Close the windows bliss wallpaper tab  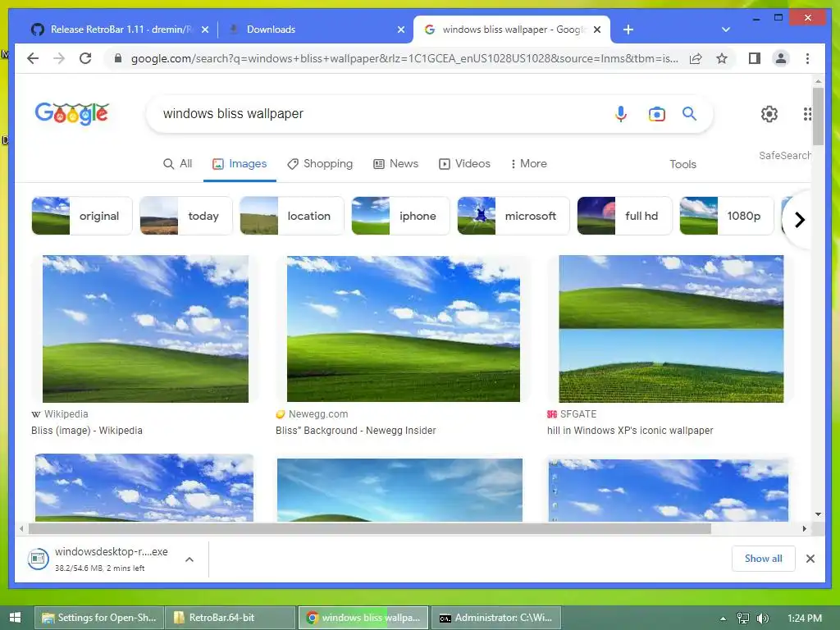point(597,30)
